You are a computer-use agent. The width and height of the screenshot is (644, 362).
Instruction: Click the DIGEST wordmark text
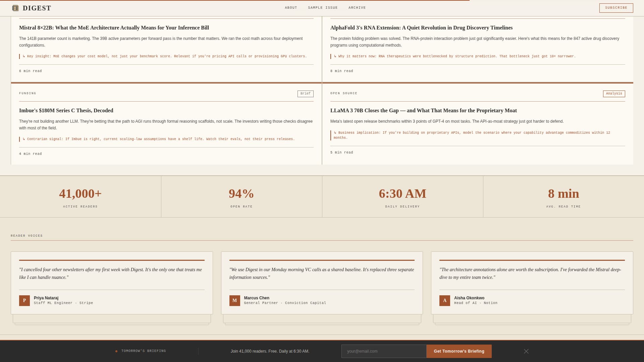pos(37,8)
